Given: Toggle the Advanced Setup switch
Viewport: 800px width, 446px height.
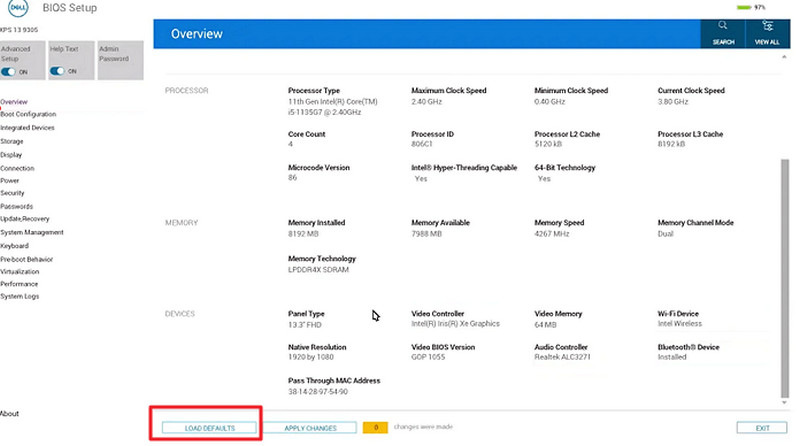Looking at the screenshot, I should click(x=8, y=72).
